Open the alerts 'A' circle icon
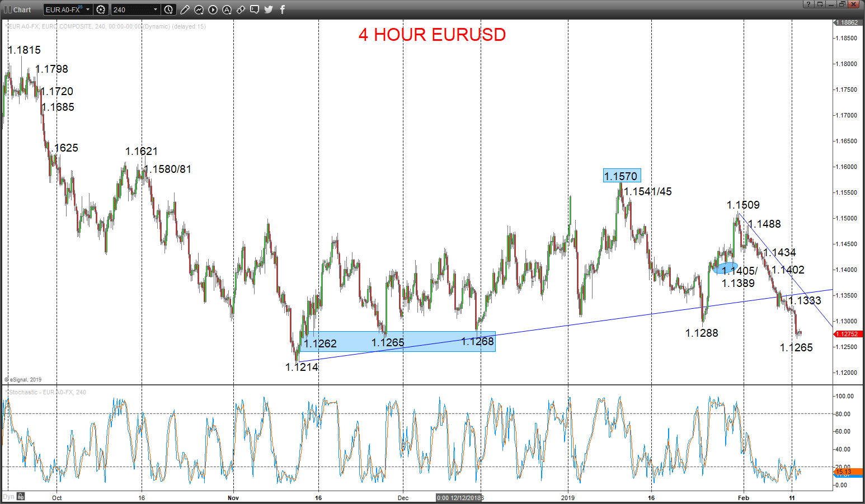Viewport: 865px width, 504px height. tap(227, 10)
